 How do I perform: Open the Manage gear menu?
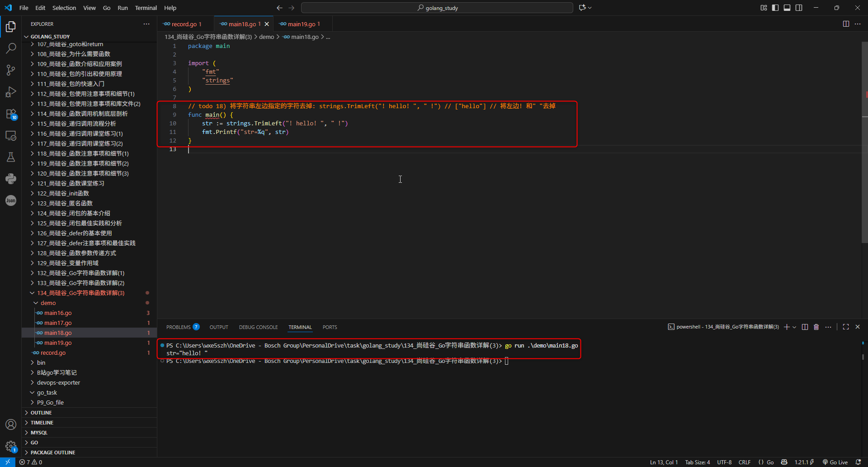click(x=11, y=446)
